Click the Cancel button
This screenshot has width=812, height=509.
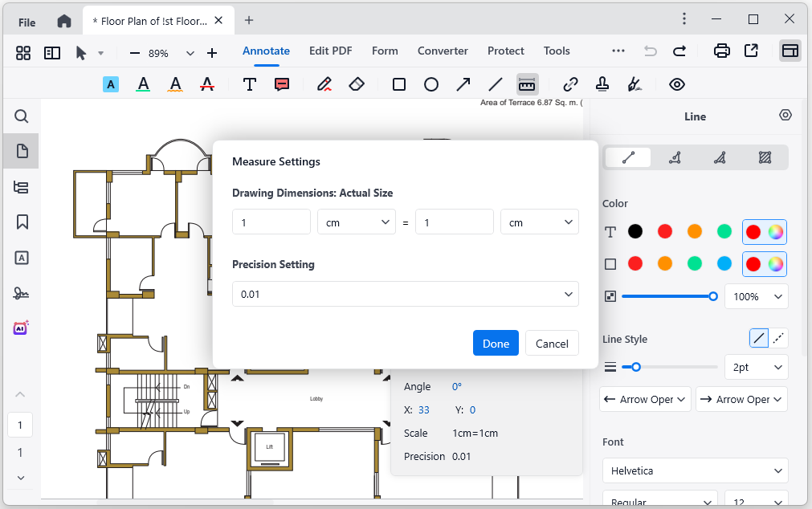(x=552, y=343)
